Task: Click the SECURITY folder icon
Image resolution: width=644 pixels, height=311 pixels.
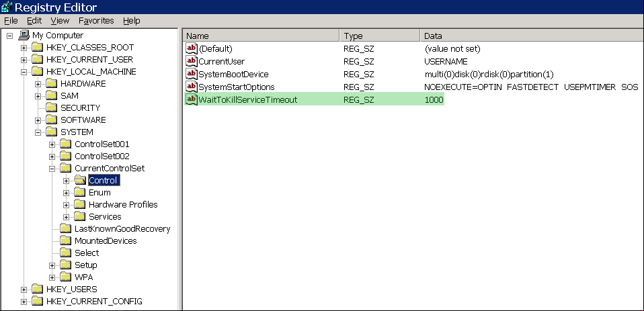Action: point(51,108)
